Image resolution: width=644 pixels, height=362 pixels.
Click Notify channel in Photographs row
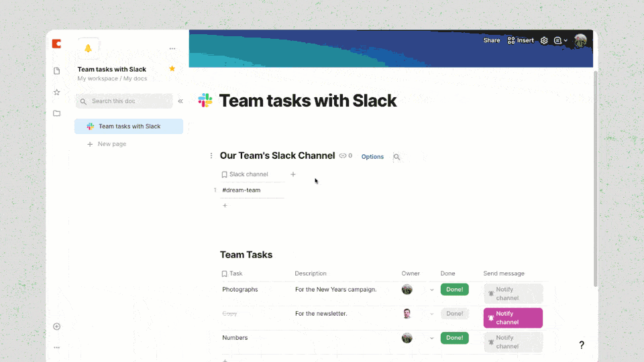(513, 294)
